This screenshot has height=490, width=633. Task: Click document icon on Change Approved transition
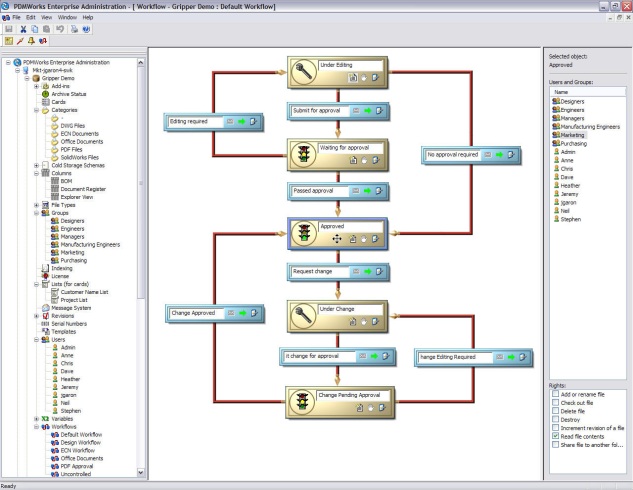click(x=254, y=313)
